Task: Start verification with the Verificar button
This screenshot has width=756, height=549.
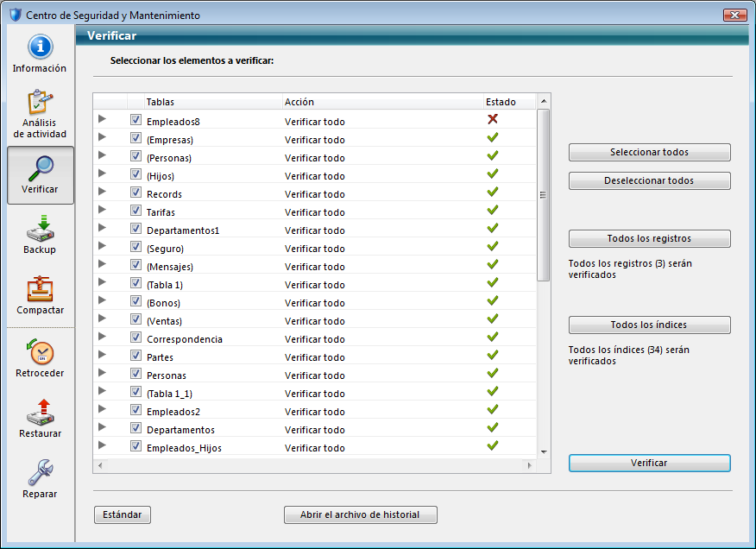Action: coord(650,464)
